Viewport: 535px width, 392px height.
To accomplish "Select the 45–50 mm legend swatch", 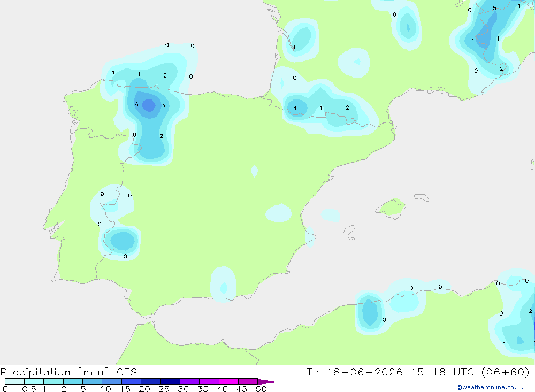I will (248, 381).
